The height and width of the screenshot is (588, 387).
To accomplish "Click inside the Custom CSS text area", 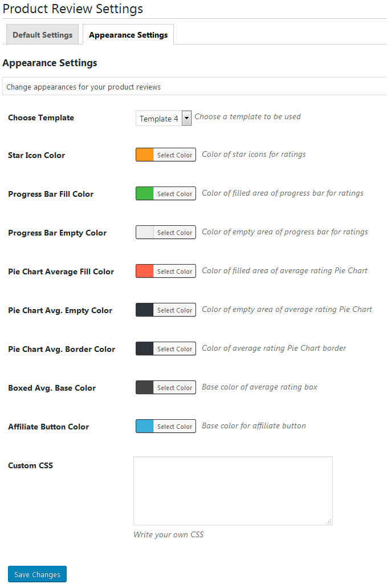I will coord(233,490).
